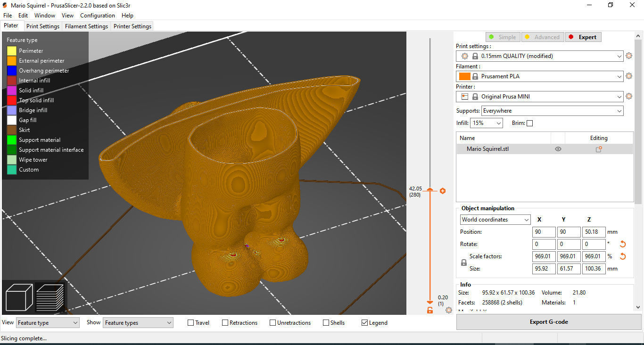Enable the Brim checkbox
Screen dimensions: 644x345
click(x=529, y=123)
